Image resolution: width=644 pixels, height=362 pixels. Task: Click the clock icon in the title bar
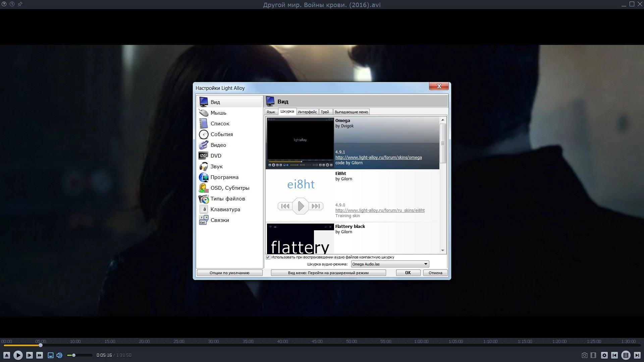tap(12, 4)
